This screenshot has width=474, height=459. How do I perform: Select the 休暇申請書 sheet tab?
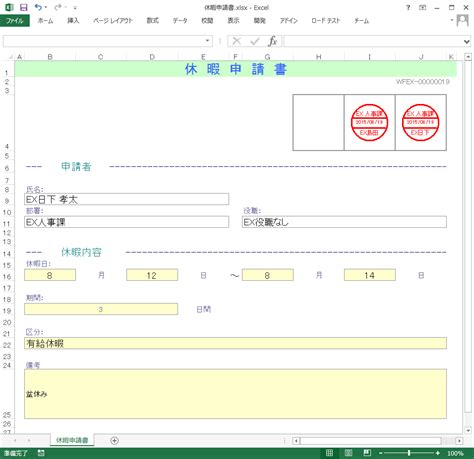tap(72, 440)
